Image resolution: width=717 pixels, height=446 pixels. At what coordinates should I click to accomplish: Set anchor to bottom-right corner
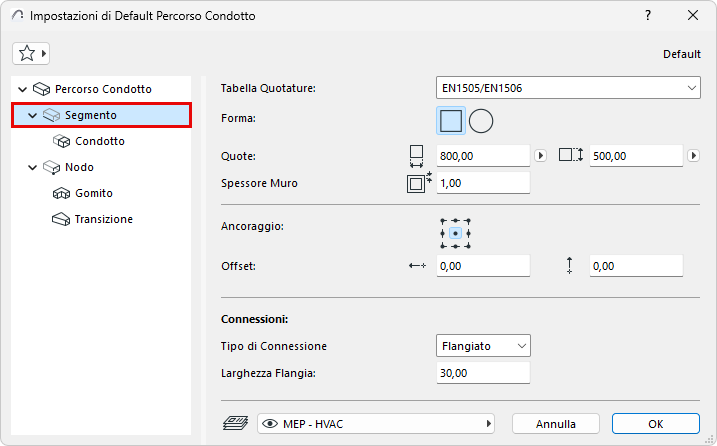point(469,246)
